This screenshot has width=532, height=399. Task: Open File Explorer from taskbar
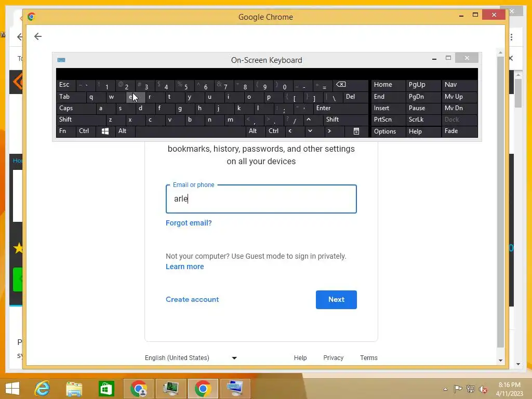(x=74, y=388)
